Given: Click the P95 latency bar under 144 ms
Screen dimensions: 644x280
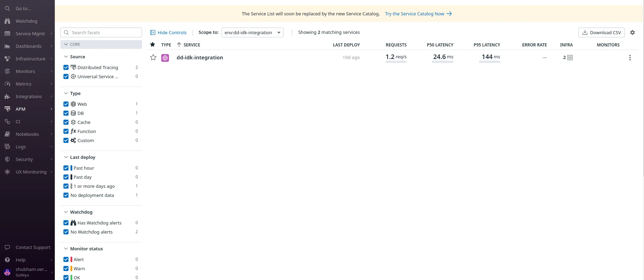Looking at the screenshot, I should coord(490,62).
